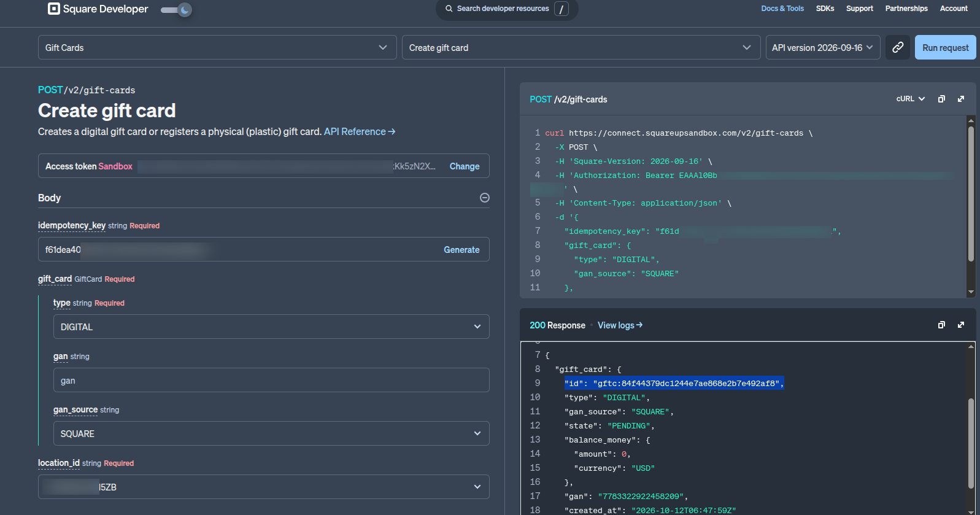Click the "created_at" response line
980x515 pixels.
pos(650,511)
